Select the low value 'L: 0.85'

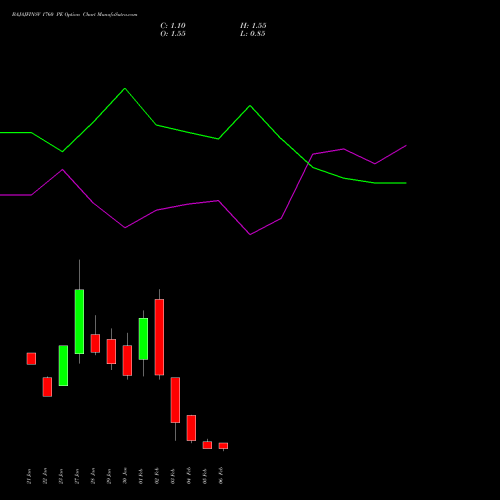tap(253, 34)
